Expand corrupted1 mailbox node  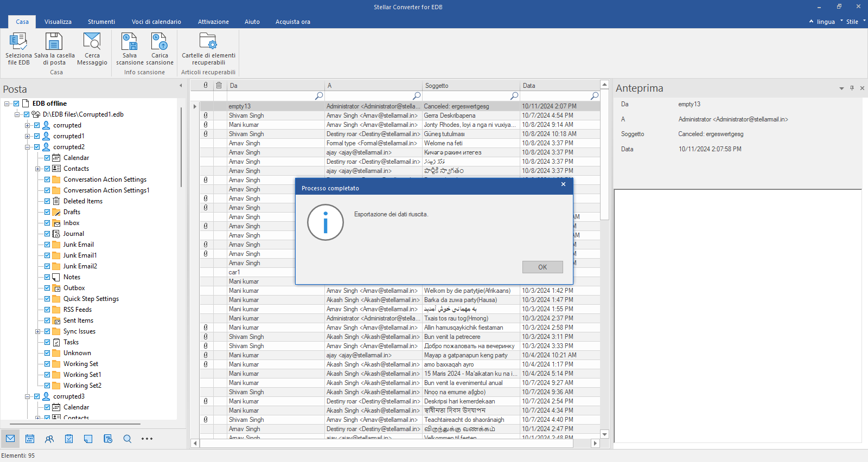27,136
